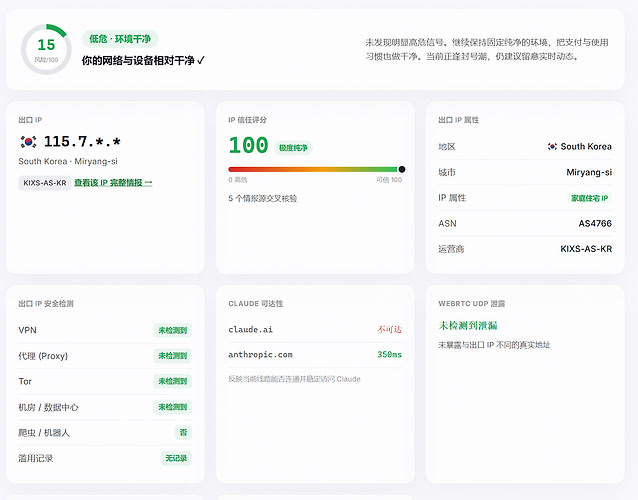Click the 低危 · 环境干净 badge

[x=120, y=39]
